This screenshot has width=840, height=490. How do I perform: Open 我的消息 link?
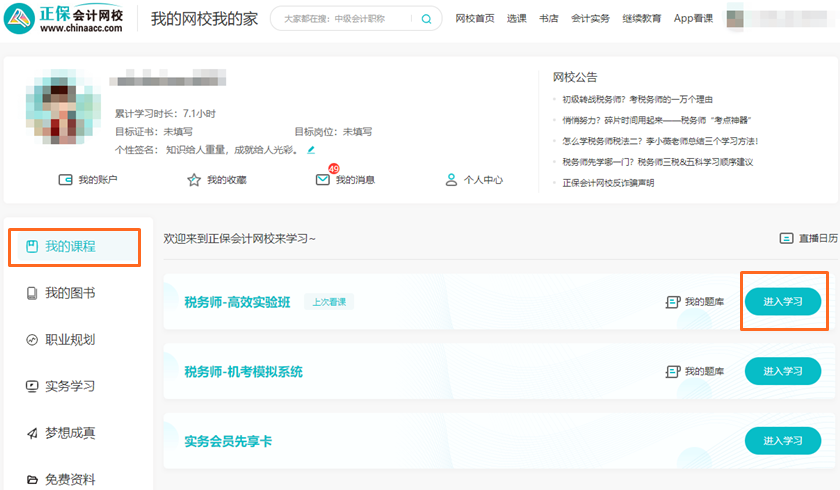(x=355, y=180)
